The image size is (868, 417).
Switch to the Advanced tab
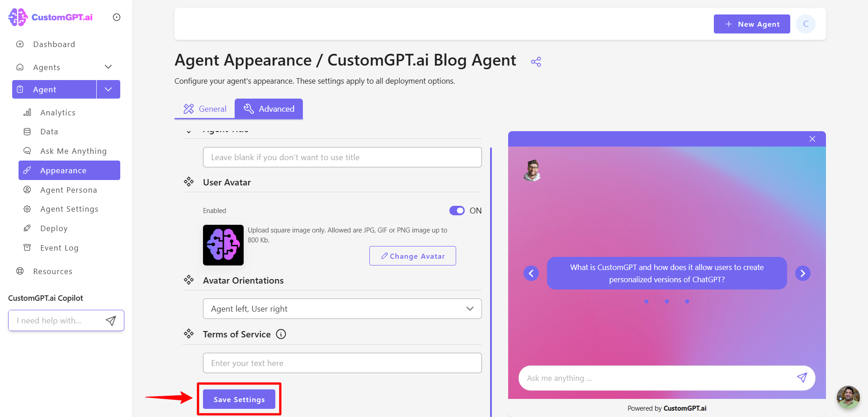[269, 109]
